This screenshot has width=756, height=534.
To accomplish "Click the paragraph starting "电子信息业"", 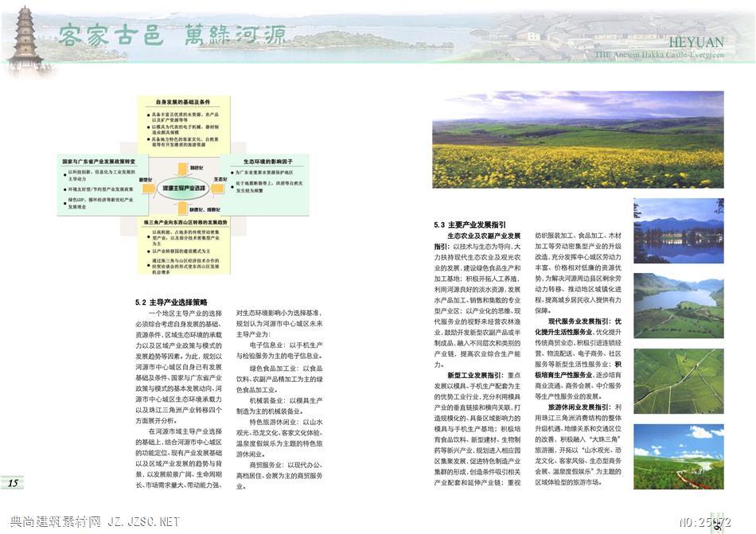I will pyautogui.click(x=279, y=350).
